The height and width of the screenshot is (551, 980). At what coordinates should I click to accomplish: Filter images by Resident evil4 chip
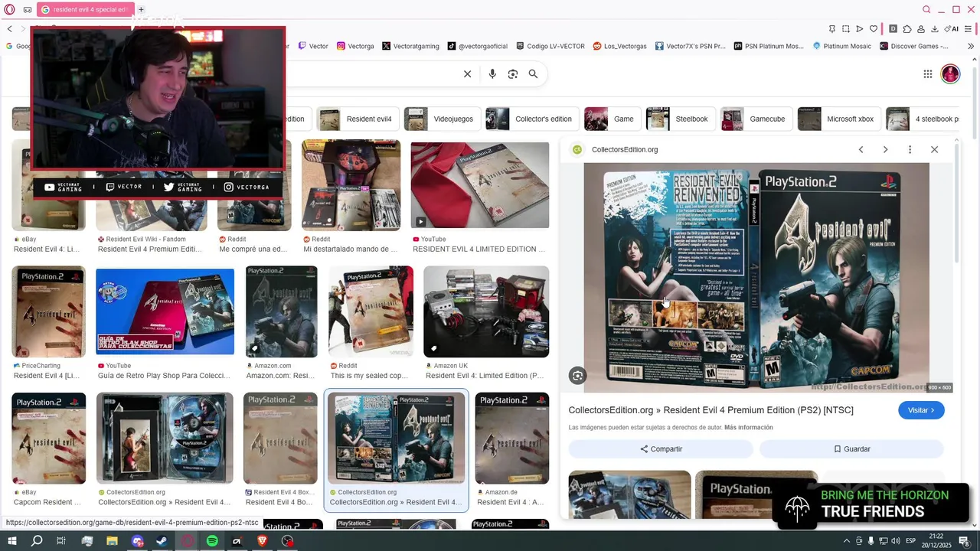point(358,119)
